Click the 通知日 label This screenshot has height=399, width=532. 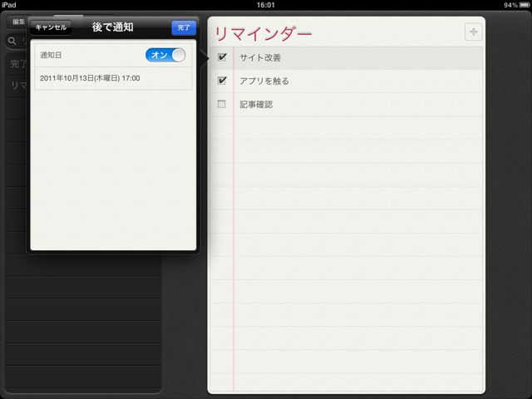point(51,55)
